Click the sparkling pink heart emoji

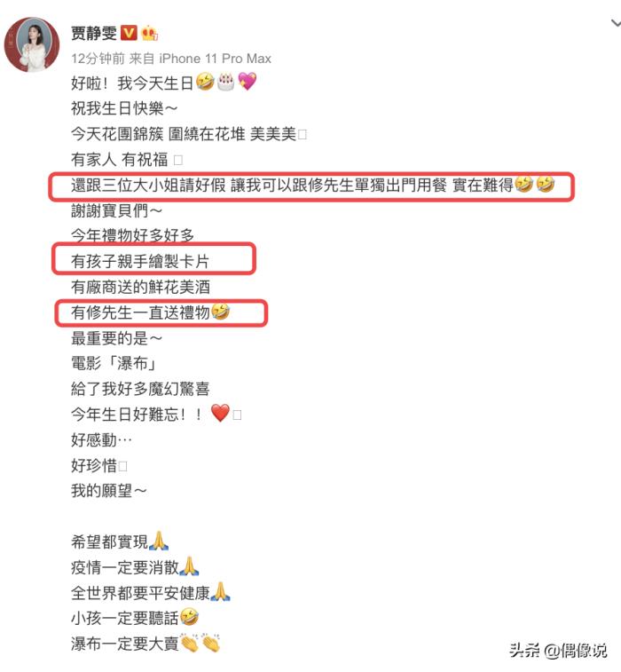coord(248,82)
